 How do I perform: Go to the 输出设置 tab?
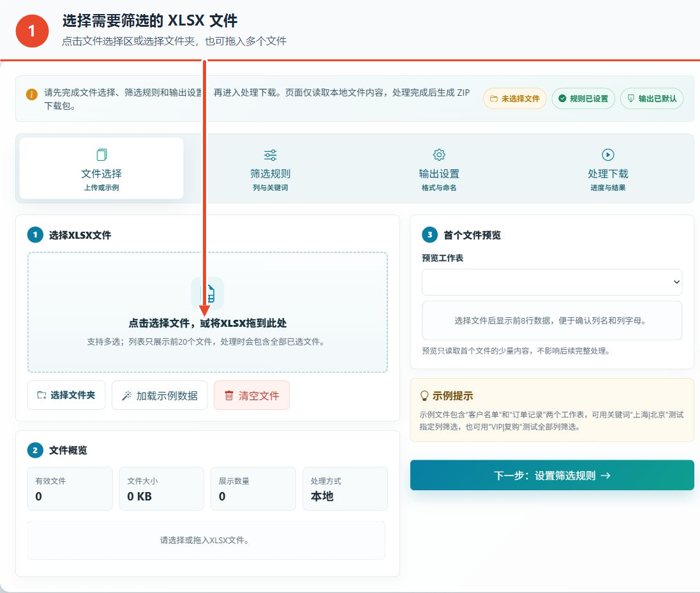point(439,169)
